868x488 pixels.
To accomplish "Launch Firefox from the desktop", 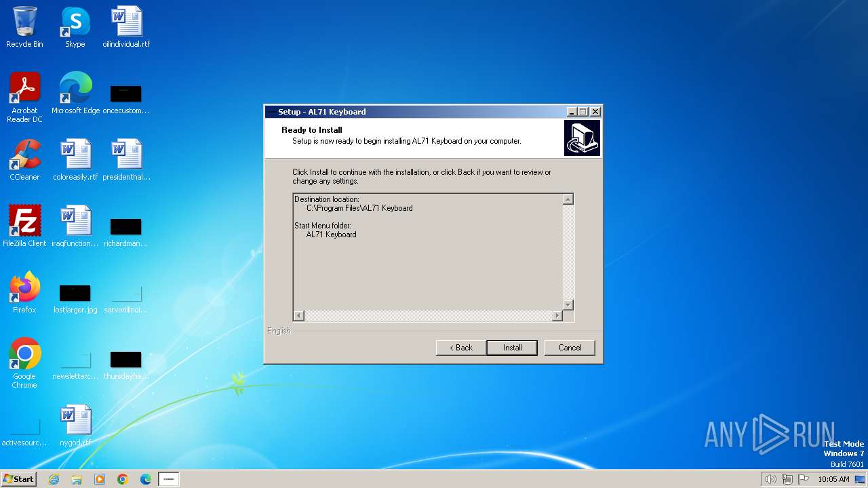I will click(24, 293).
